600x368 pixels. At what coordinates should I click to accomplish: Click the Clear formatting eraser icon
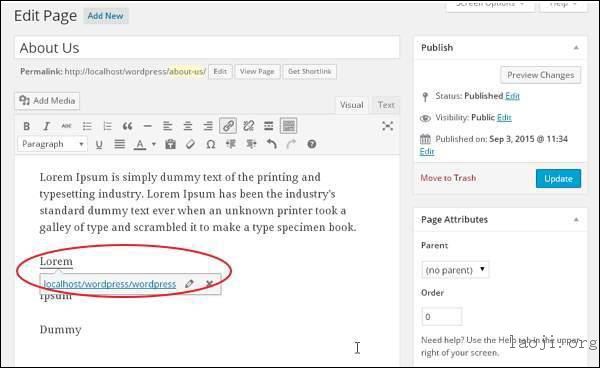190,145
